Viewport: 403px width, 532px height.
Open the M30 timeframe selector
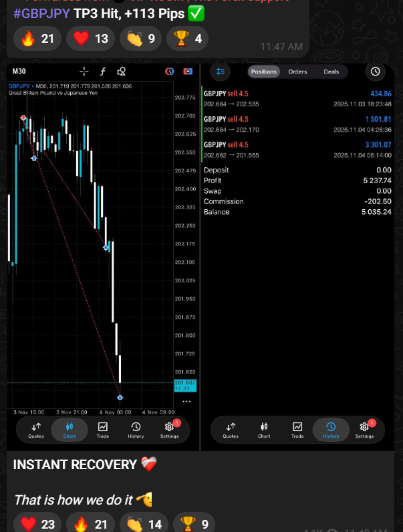[x=19, y=72]
